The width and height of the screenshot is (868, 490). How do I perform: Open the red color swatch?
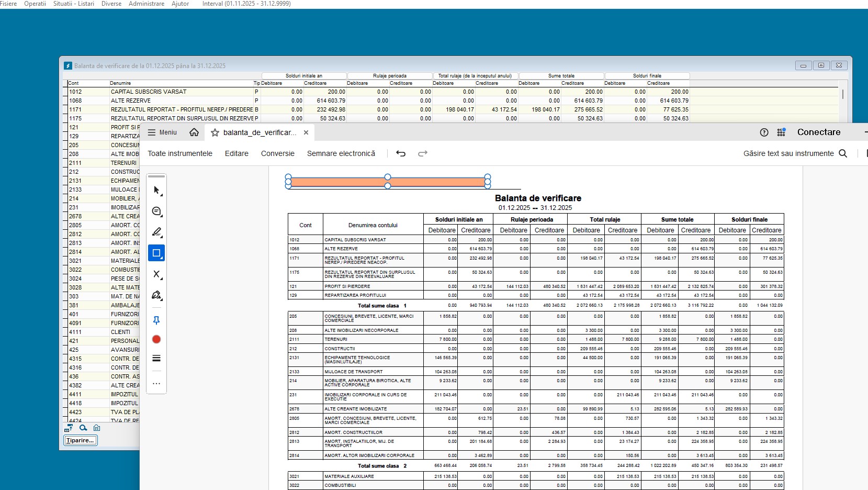click(x=156, y=339)
